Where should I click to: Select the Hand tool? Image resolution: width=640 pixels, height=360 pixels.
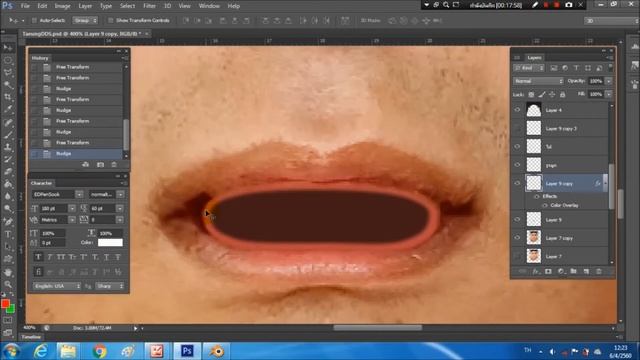8,272
